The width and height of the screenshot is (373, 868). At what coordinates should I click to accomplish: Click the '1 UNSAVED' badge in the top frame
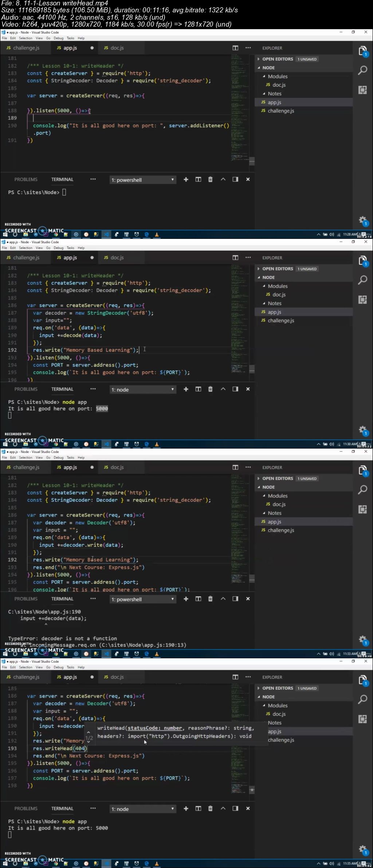[307, 59]
